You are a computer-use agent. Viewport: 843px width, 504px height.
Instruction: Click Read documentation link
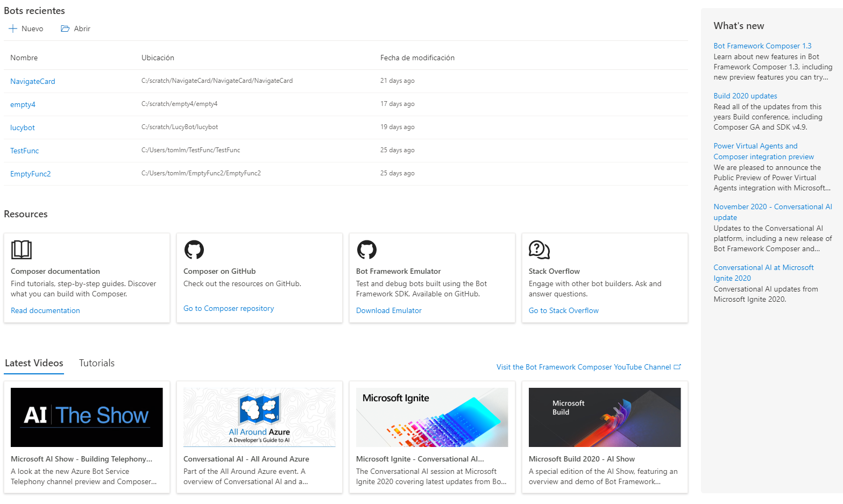tap(45, 310)
